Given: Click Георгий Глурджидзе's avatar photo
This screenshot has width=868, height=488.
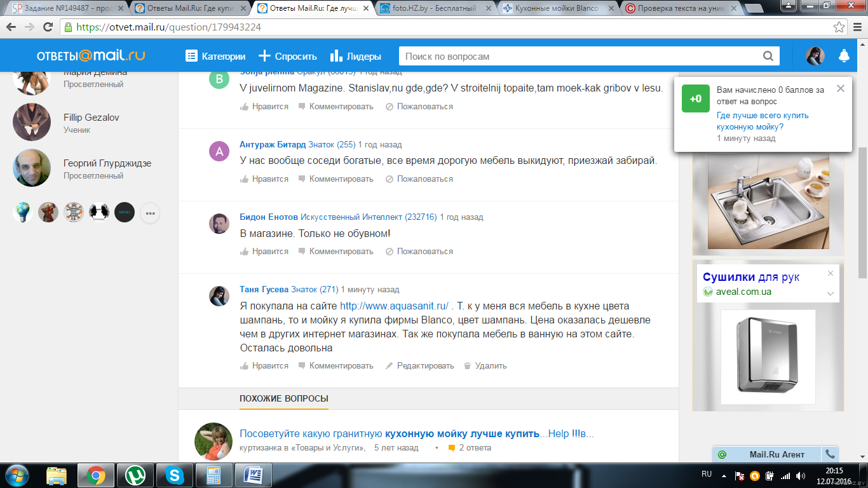Looking at the screenshot, I should click(x=32, y=168).
